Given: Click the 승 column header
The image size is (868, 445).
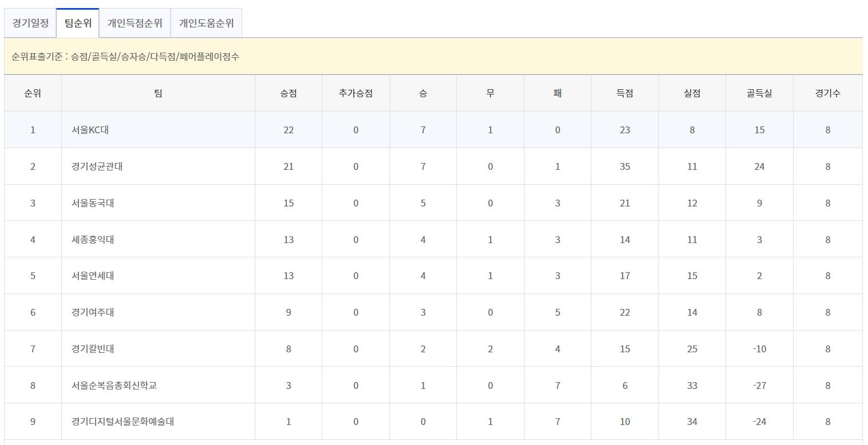Looking at the screenshot, I should click(423, 93).
